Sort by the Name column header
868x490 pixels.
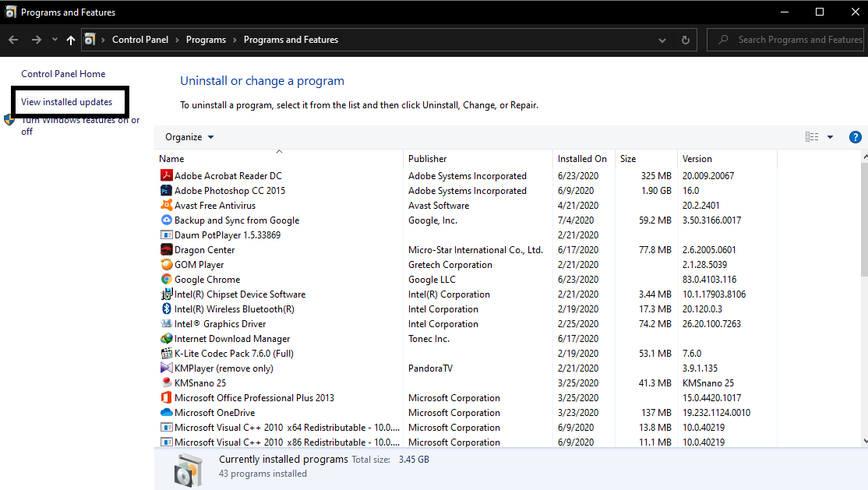[x=279, y=158]
